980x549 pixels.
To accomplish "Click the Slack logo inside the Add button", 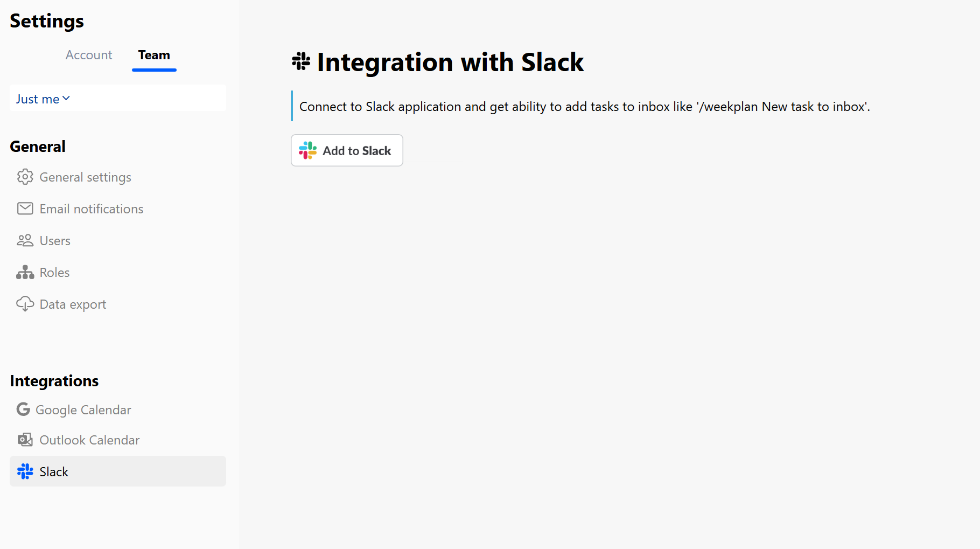I will click(307, 150).
